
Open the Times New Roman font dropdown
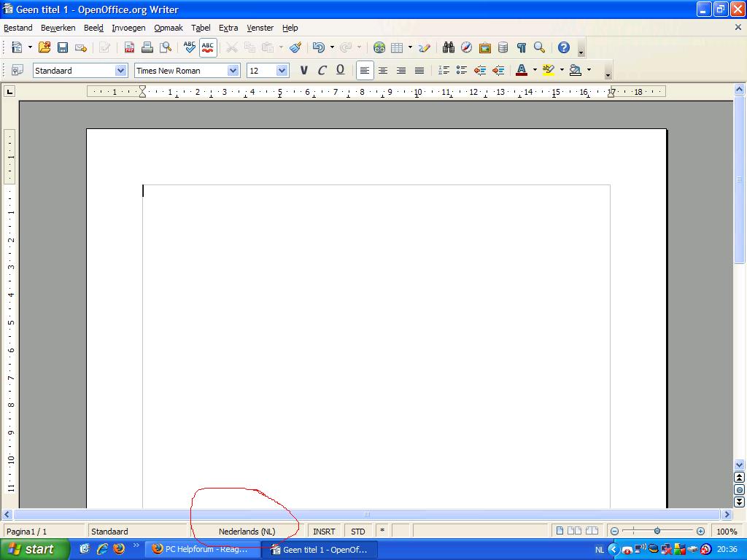pyautogui.click(x=233, y=71)
